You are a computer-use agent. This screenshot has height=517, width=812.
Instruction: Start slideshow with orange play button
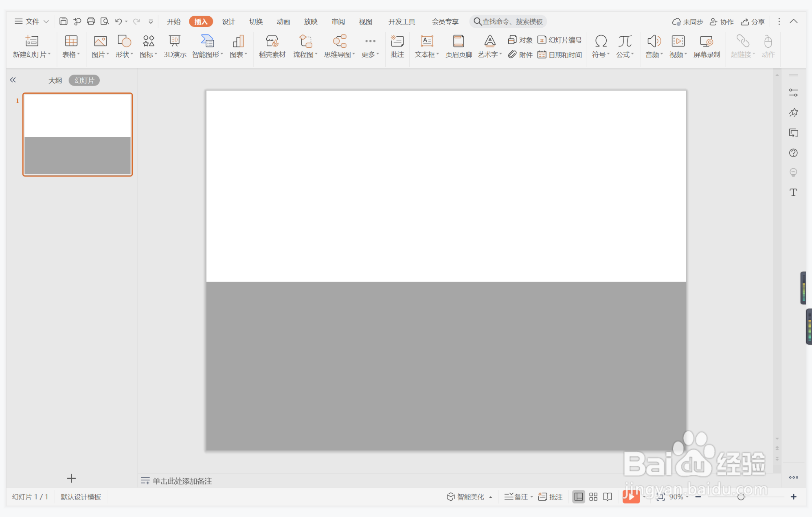(x=630, y=497)
